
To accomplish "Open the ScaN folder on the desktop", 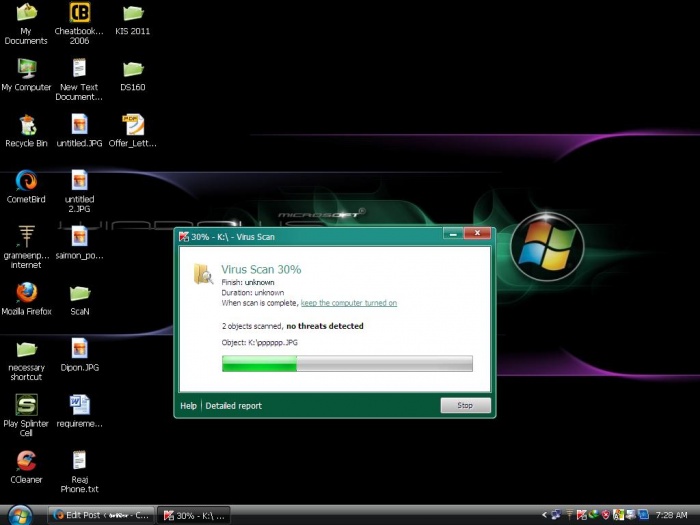I will click(x=79, y=292).
